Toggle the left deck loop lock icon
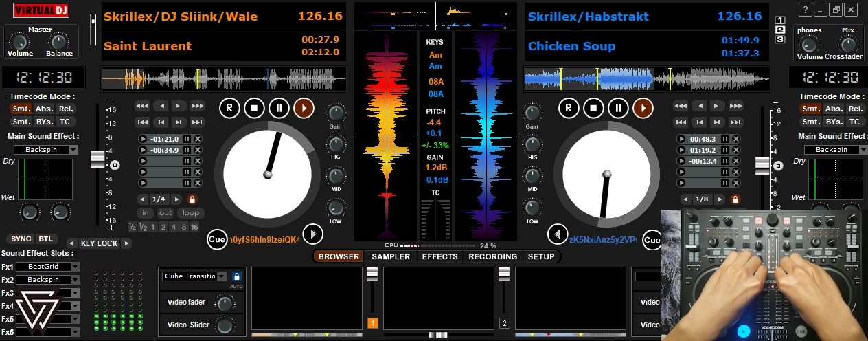The image size is (868, 341). 192,199
